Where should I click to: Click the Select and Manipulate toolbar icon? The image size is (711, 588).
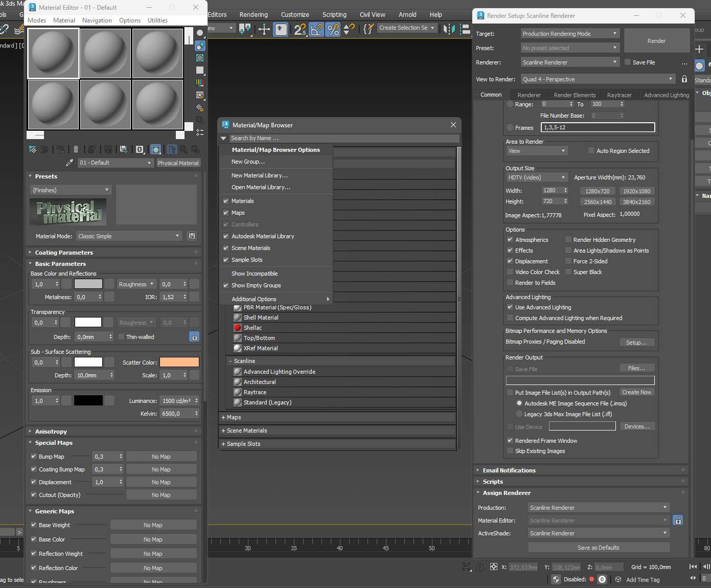coord(264,29)
